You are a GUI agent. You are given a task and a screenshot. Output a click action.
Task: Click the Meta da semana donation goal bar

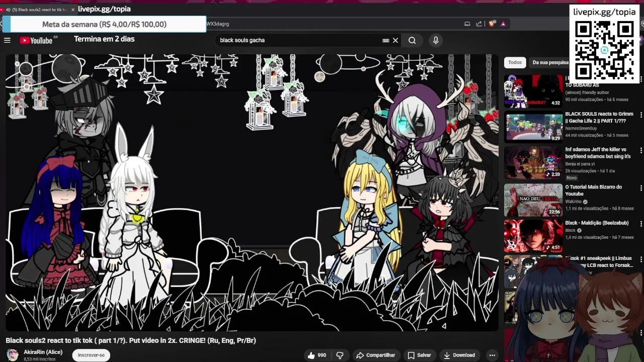coord(104,24)
